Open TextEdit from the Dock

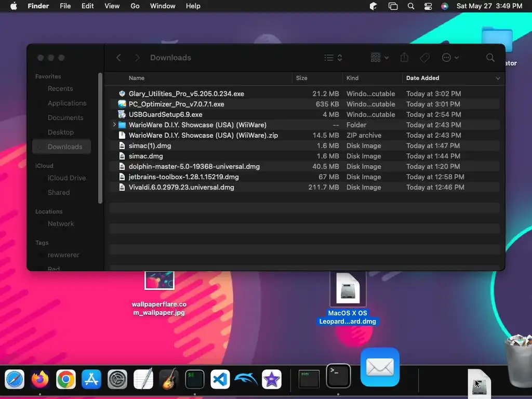point(143,379)
